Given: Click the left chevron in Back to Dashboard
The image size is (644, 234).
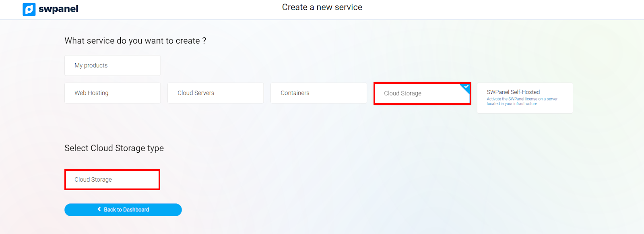Looking at the screenshot, I should tap(99, 209).
